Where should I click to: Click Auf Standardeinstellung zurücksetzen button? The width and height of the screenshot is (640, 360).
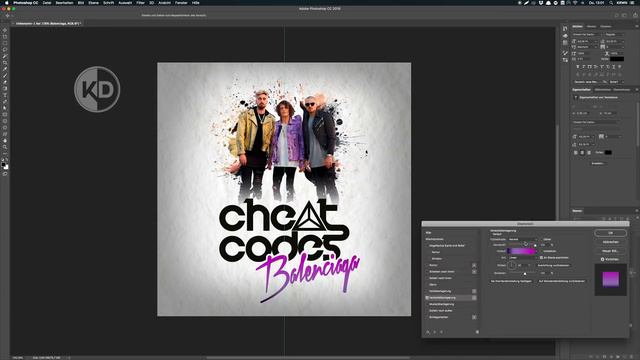click(562, 281)
